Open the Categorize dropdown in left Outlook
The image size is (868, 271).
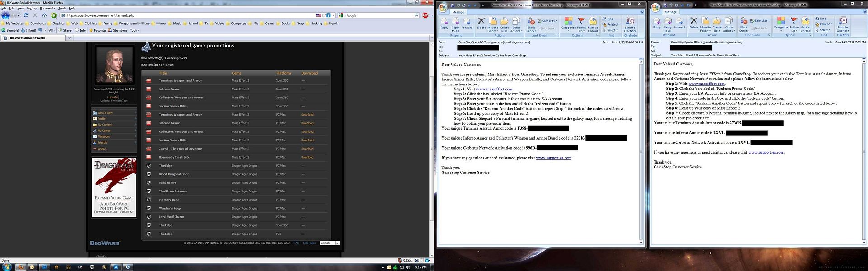[568, 24]
